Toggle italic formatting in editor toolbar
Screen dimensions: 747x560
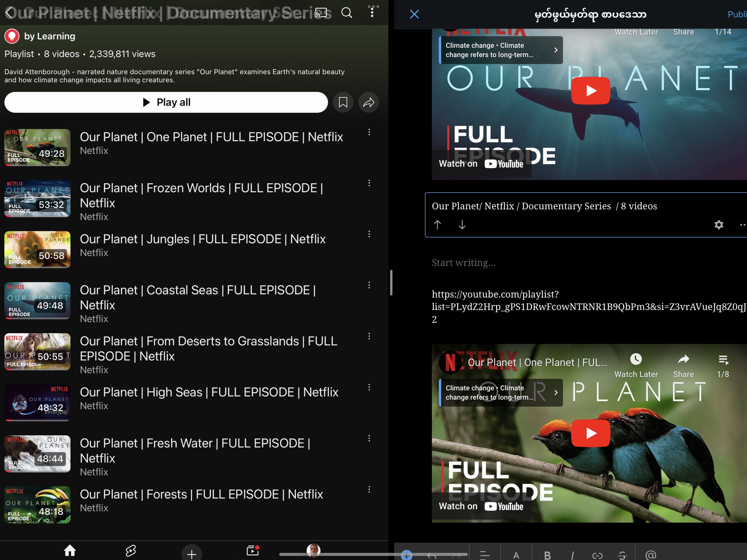point(572,555)
